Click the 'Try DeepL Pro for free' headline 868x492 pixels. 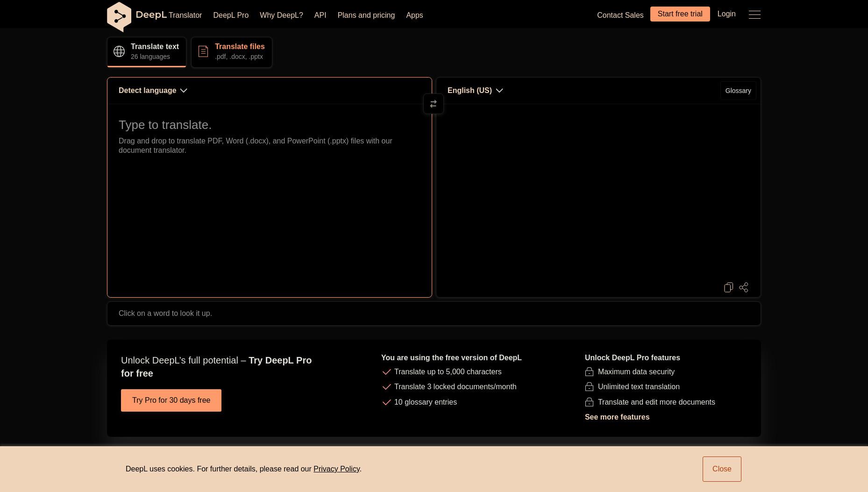tap(216, 367)
